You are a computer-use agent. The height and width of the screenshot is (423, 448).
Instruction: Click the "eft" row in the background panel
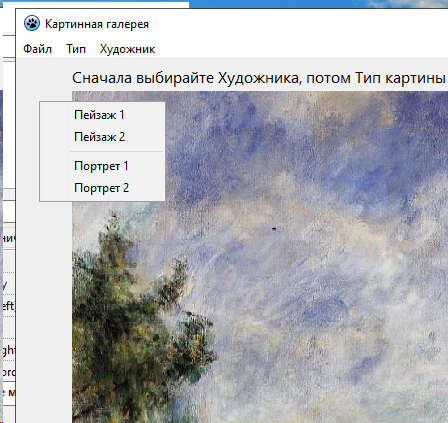[8, 305]
